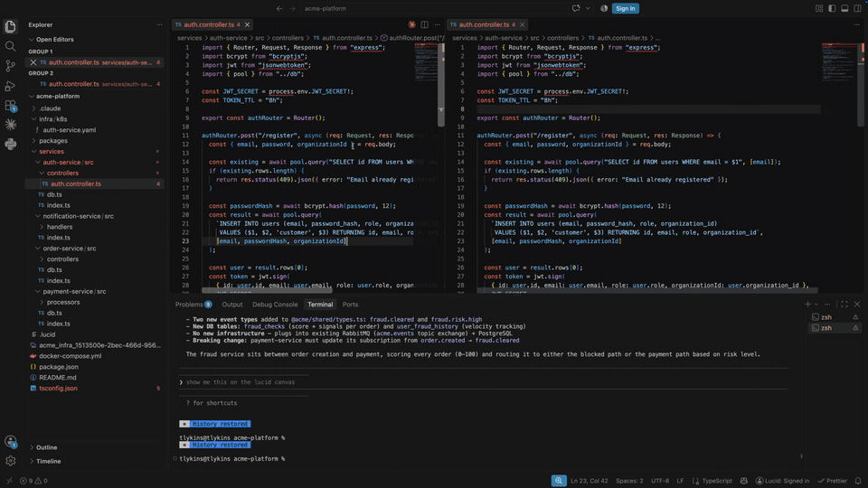Open the Customize Layout icon
This screenshot has width=868, height=488.
tap(819, 8)
